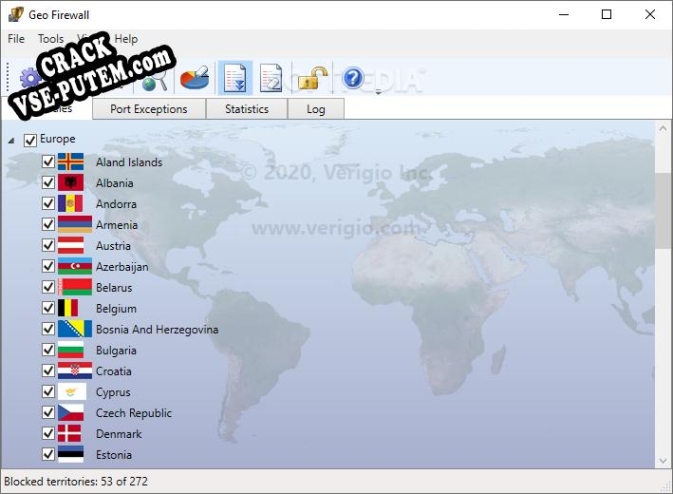673x494 pixels.
Task: Uncheck the Belarus checkbox
Action: click(x=48, y=287)
